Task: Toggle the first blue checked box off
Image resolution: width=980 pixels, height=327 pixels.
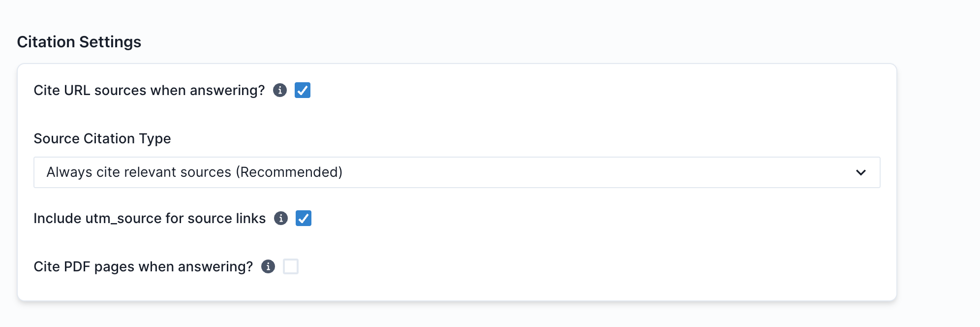Action: 303,90
